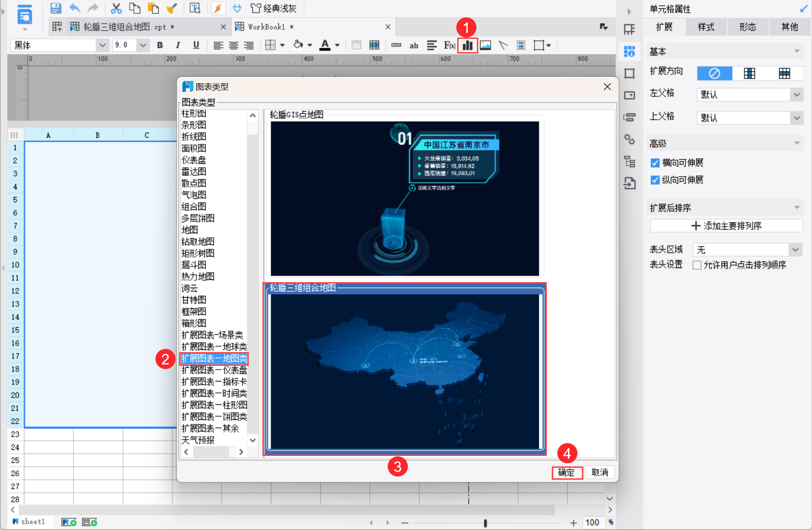Open cell attributes icon in right sidebar
812x530 pixels.
pyautogui.click(x=630, y=52)
